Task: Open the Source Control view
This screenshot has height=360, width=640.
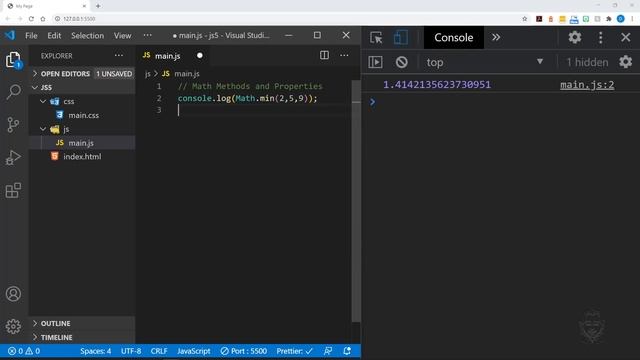Action: [x=13, y=124]
